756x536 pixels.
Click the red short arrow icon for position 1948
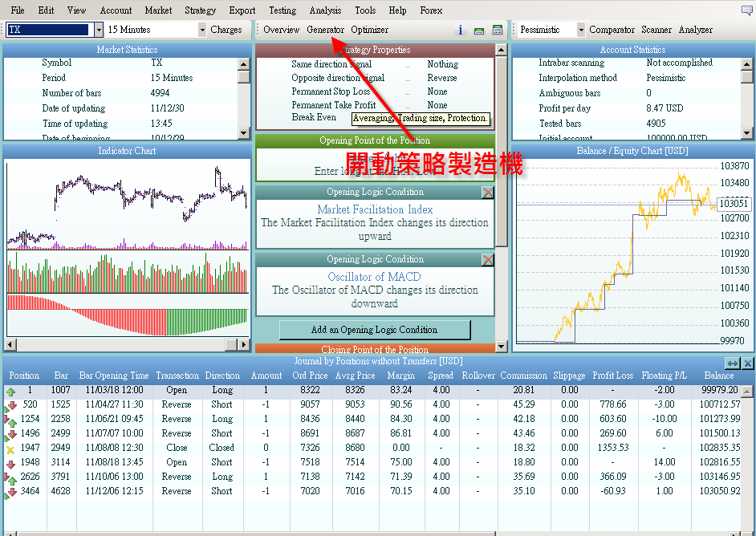coord(10,465)
